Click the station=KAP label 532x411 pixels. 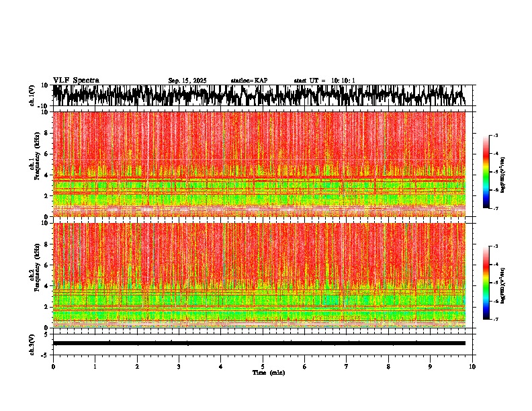pyautogui.click(x=249, y=81)
